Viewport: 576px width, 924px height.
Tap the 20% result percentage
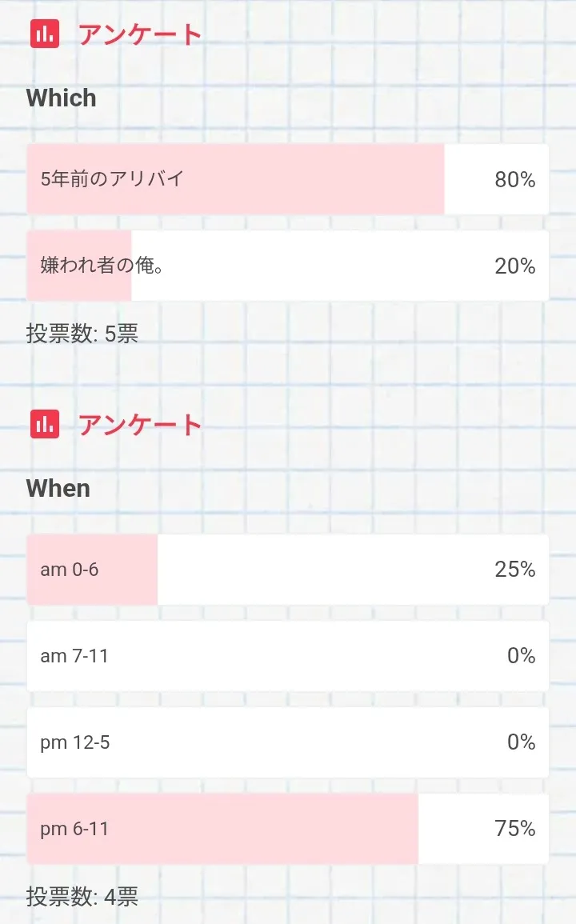tap(514, 266)
